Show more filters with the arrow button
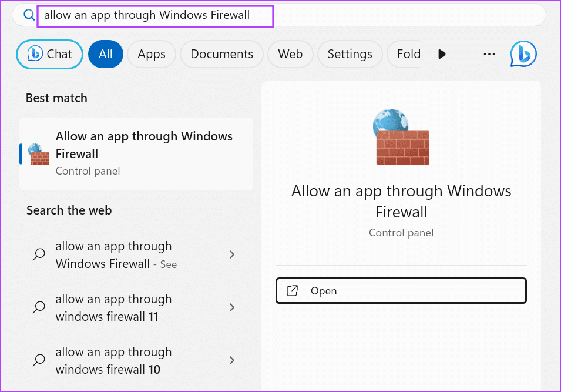The width and height of the screenshot is (561, 392). 442,54
